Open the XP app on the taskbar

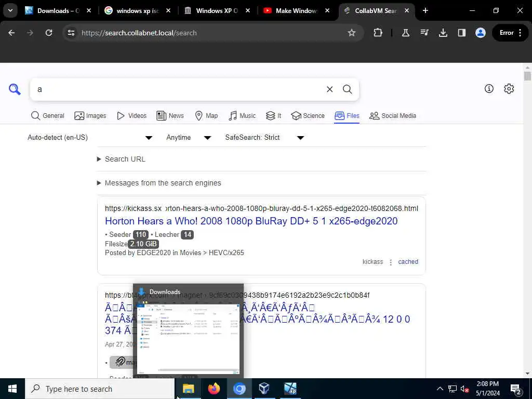(290, 389)
